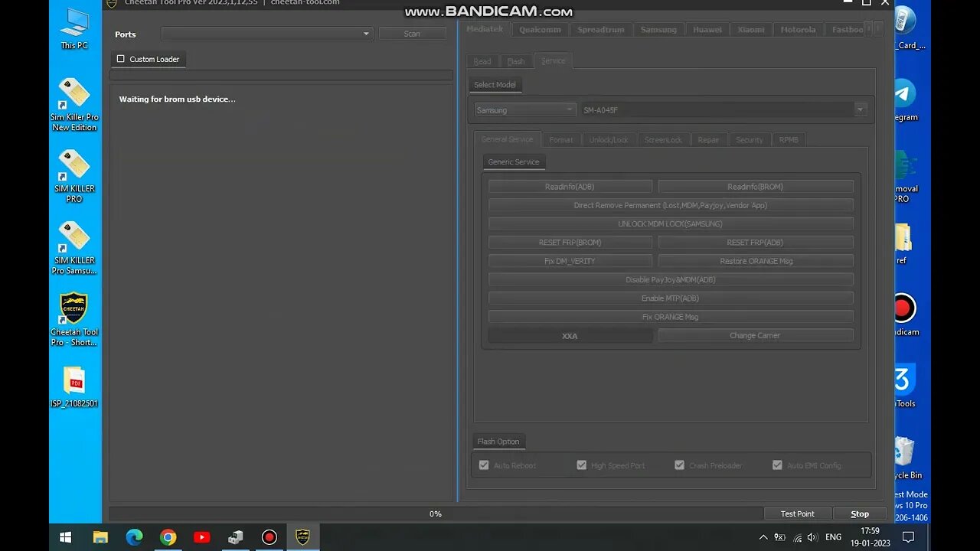The image size is (980, 551).
Task: Open YouTube app in taskbar
Action: point(201,537)
